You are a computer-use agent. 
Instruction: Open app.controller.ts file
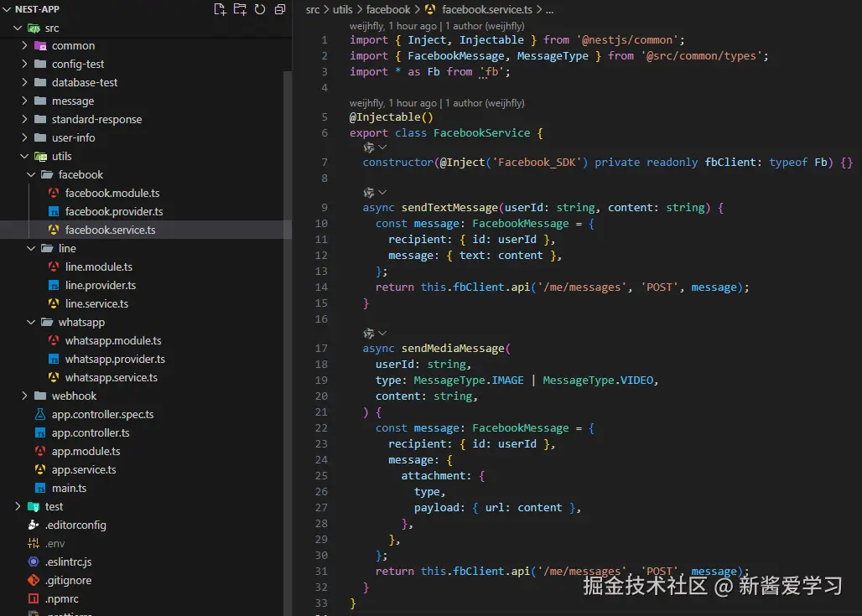91,433
